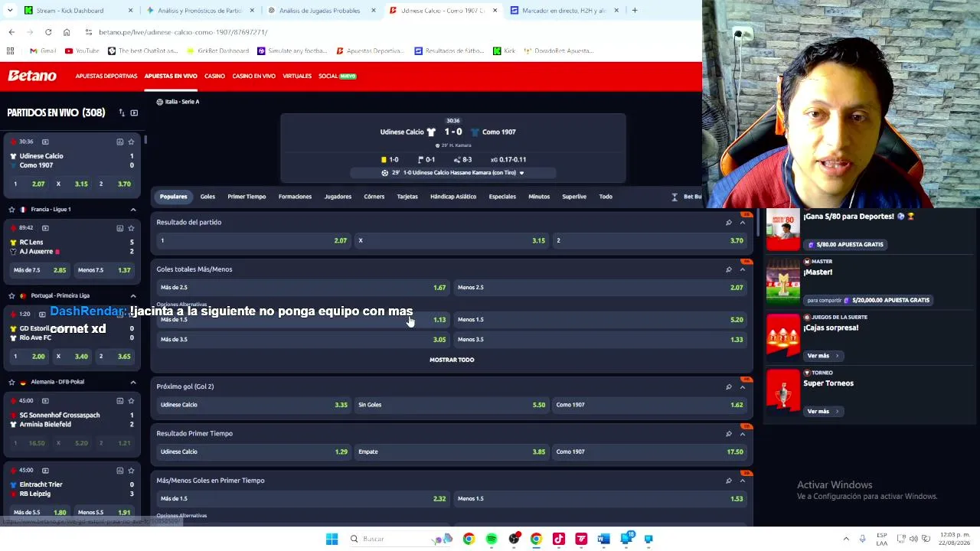The width and height of the screenshot is (980, 551).
Task: Click the Betano logo
Action: click(32, 76)
